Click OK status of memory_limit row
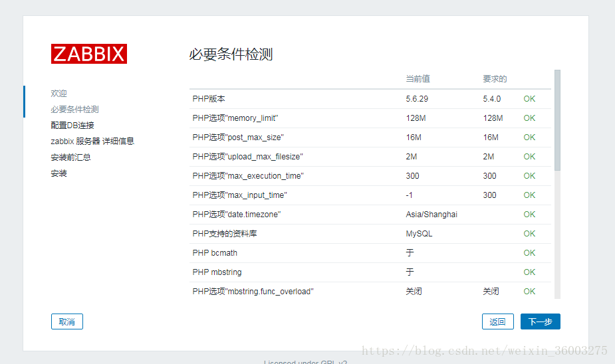The height and width of the screenshot is (364, 615). click(529, 118)
